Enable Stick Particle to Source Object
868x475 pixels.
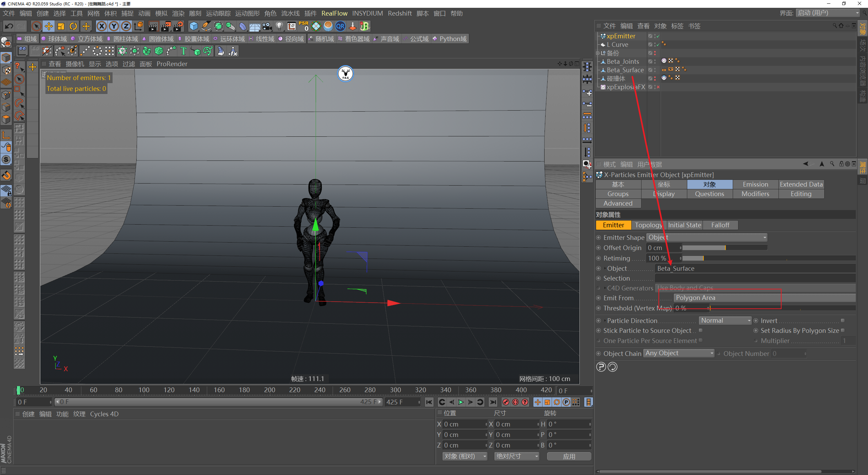pos(701,330)
